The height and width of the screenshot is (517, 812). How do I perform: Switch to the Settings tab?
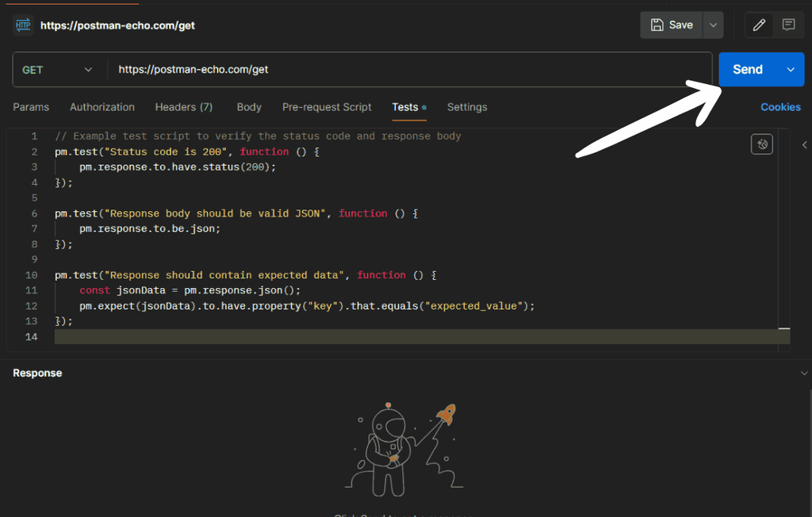[x=467, y=107]
